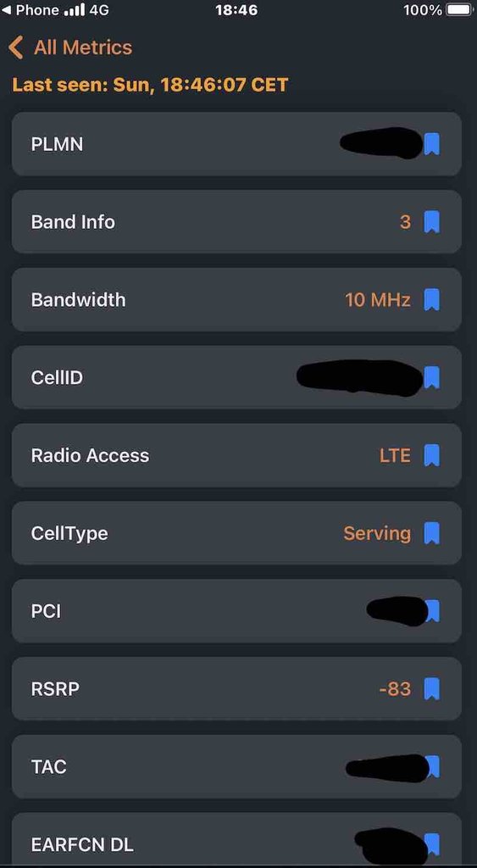
Task: Tap the Last seen timestamp text
Action: coord(150,86)
